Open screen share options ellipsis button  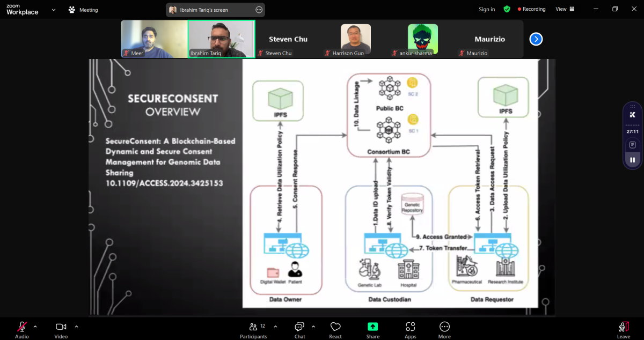coord(259,10)
